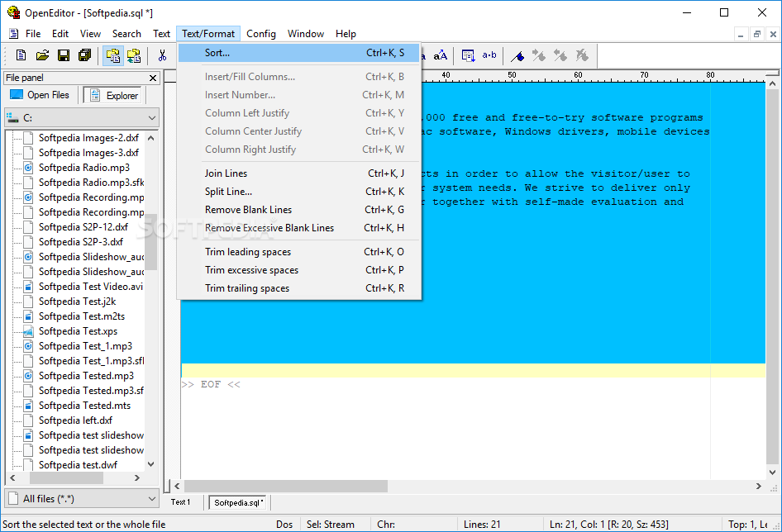Select Softpedia Test.j2k file
Image resolution: width=782 pixels, height=532 pixels.
click(77, 302)
